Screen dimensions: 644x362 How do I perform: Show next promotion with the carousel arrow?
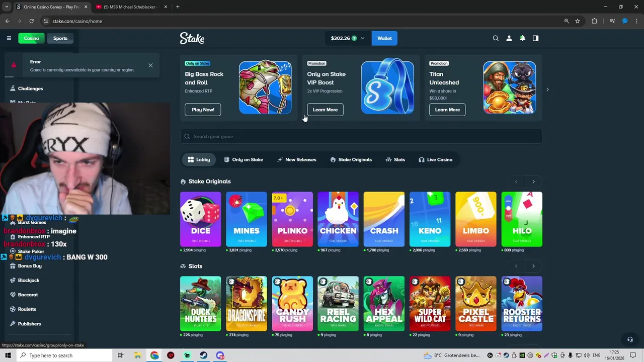click(547, 89)
